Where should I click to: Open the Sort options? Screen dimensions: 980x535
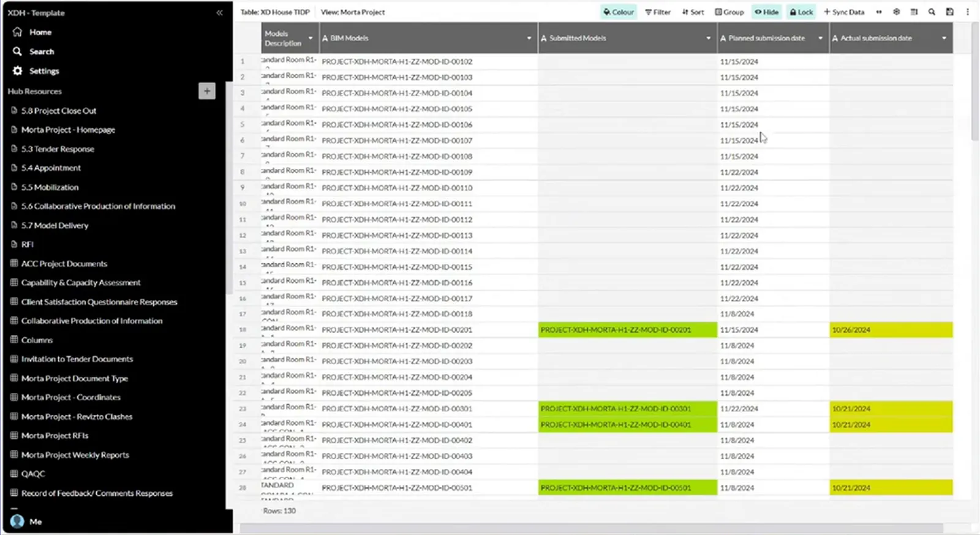(693, 12)
